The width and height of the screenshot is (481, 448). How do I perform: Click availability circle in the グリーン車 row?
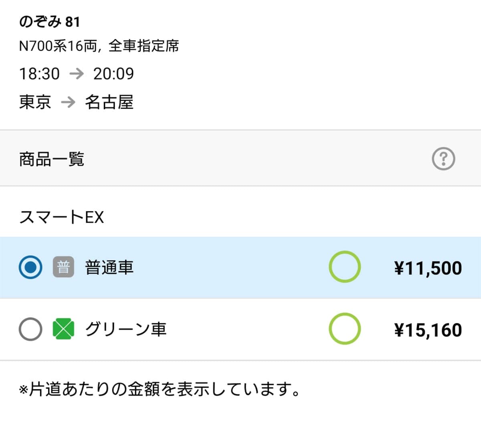click(x=344, y=329)
